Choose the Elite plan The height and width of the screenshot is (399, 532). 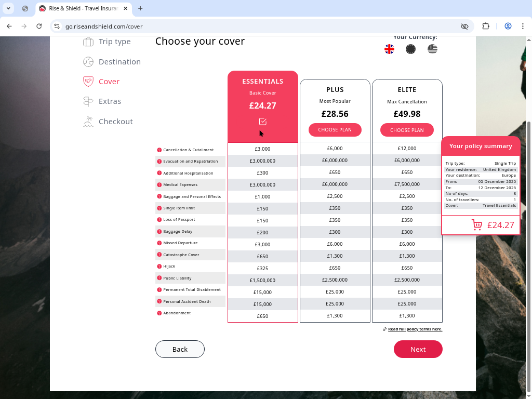pos(407,130)
